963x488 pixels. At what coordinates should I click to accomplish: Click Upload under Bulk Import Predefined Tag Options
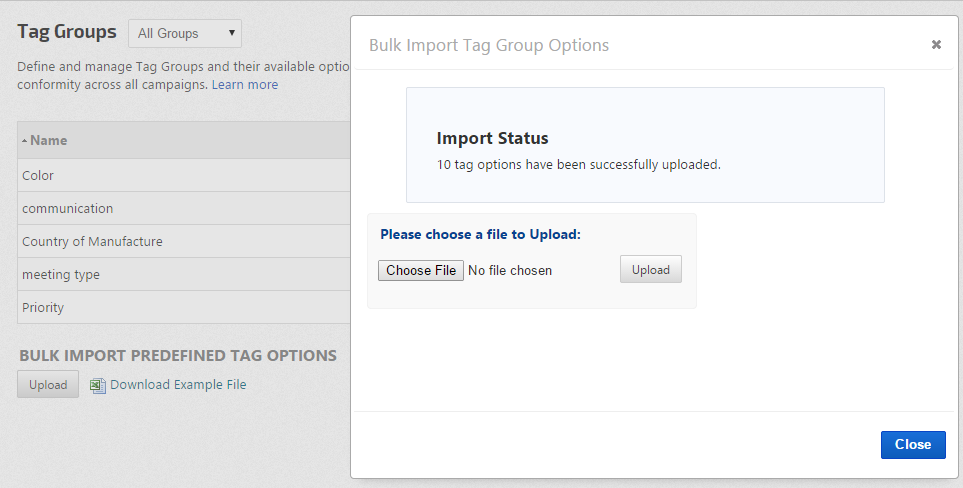coord(48,385)
